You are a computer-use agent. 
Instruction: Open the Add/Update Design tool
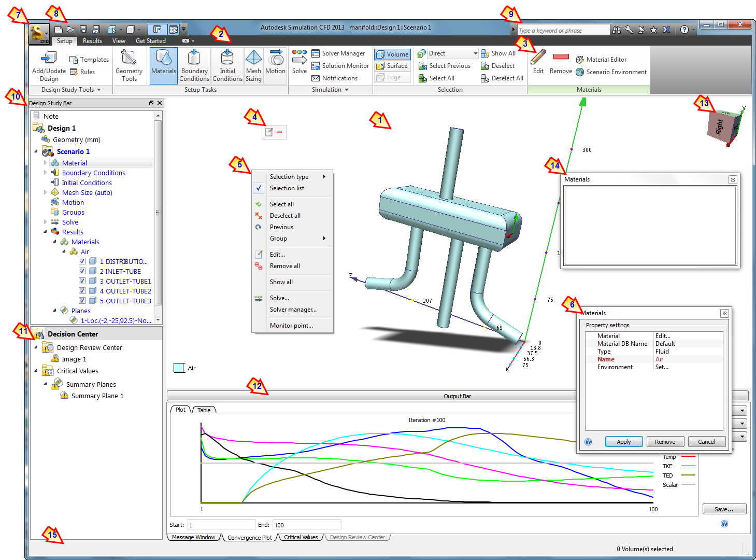[49, 66]
